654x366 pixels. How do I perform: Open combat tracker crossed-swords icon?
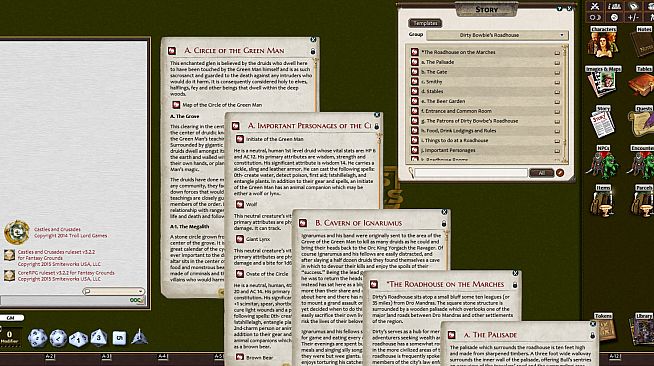coord(595,6)
